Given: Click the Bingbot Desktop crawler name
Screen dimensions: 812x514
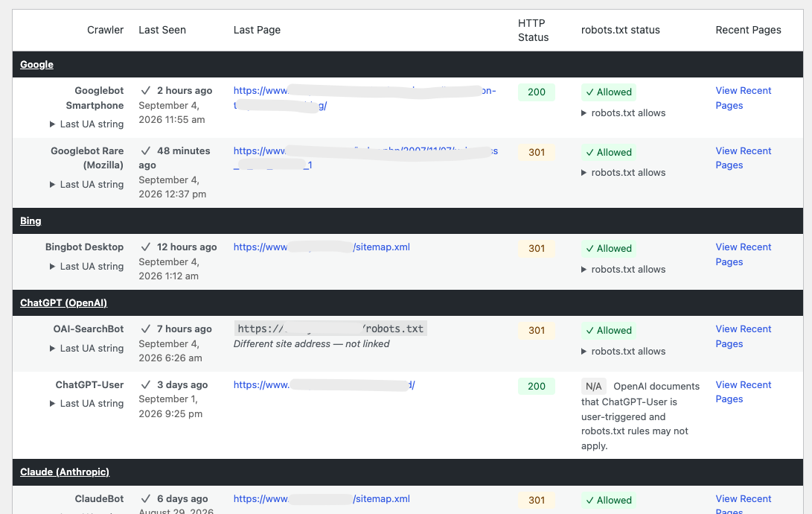Looking at the screenshot, I should click(84, 247).
